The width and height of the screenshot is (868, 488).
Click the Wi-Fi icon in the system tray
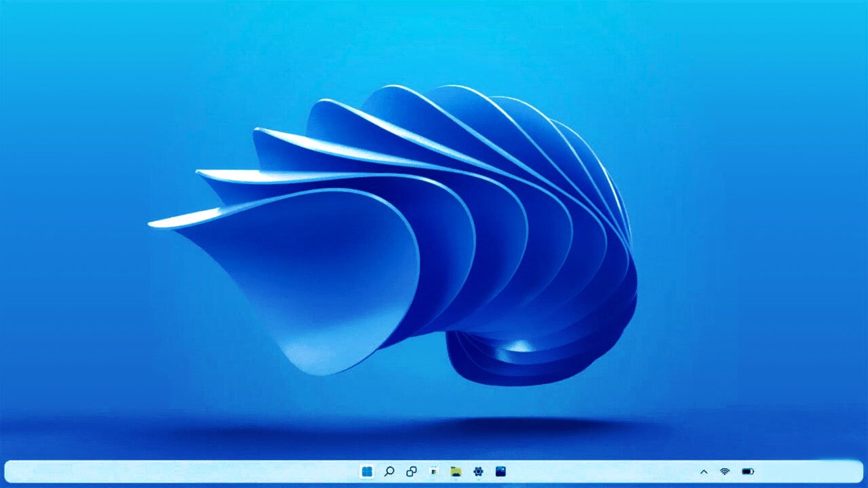(x=724, y=471)
